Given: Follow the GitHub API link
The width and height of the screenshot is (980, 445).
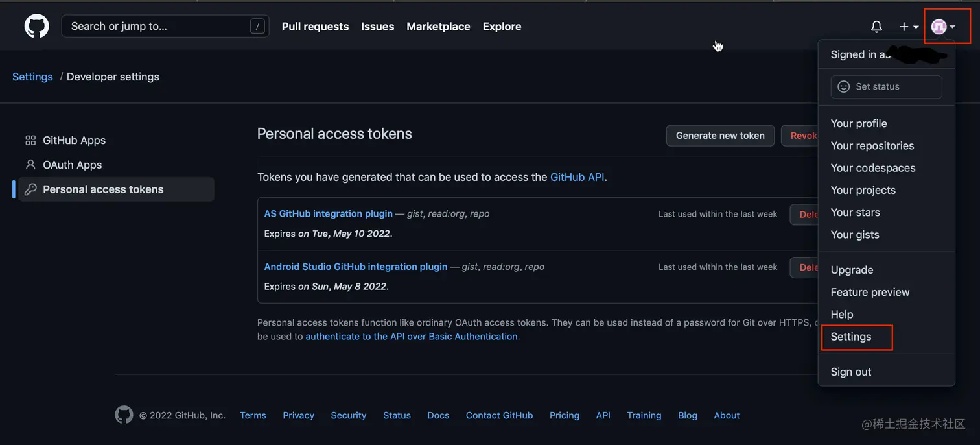Looking at the screenshot, I should [577, 177].
